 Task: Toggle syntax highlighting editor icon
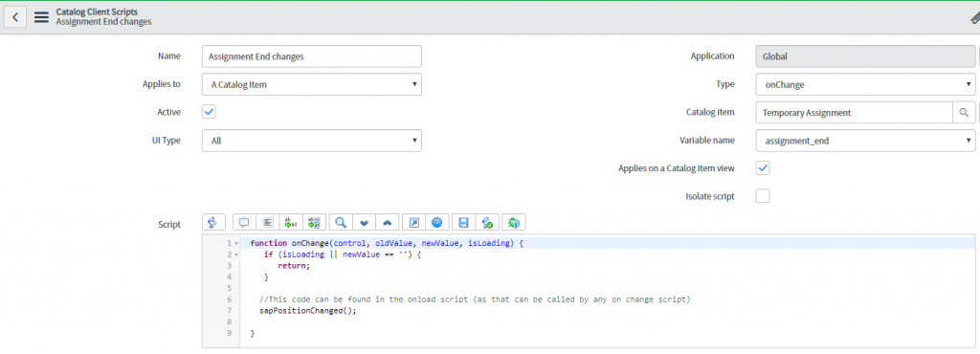(213, 222)
